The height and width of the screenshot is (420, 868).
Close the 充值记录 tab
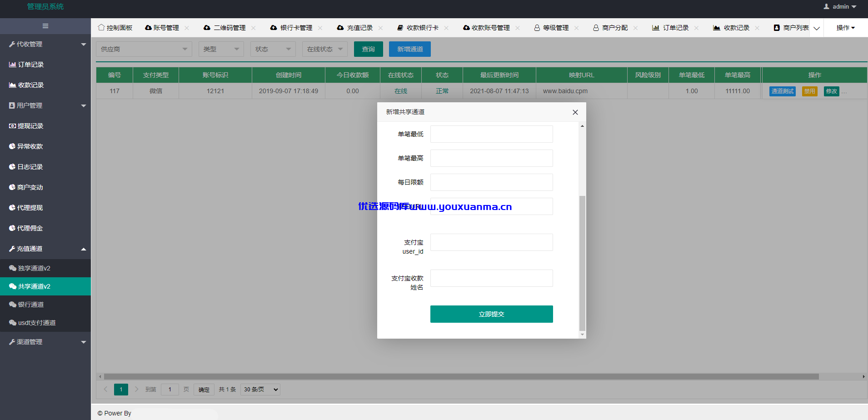[x=380, y=28]
